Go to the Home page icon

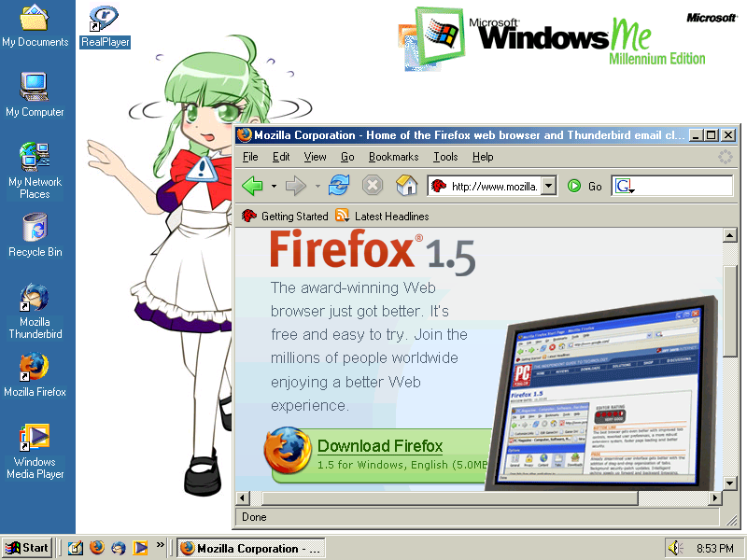406,186
